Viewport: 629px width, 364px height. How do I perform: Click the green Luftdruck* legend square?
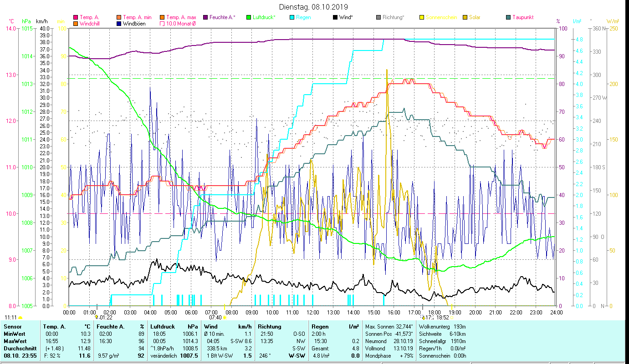[249, 18]
